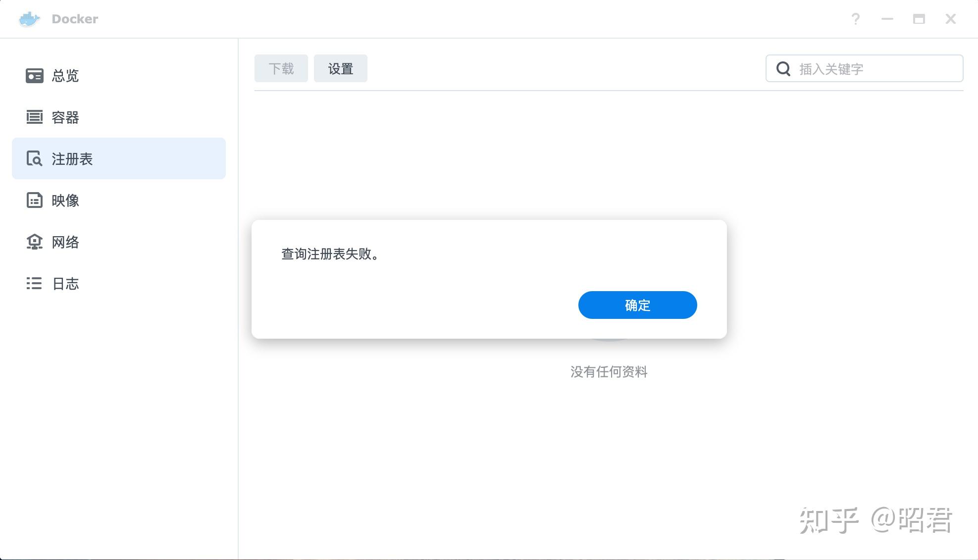This screenshot has width=978, height=560.
Task: Click the Container (容器) list icon
Action: [x=34, y=117]
